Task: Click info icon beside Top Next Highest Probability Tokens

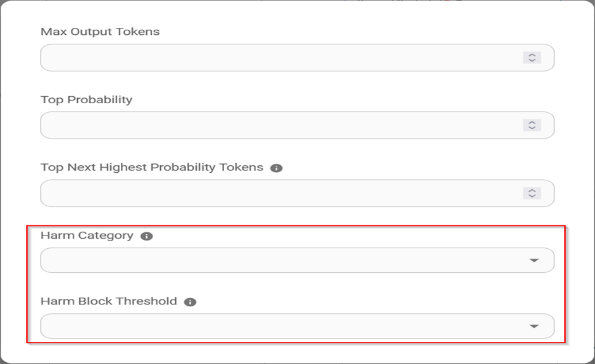Action: pyautogui.click(x=276, y=168)
